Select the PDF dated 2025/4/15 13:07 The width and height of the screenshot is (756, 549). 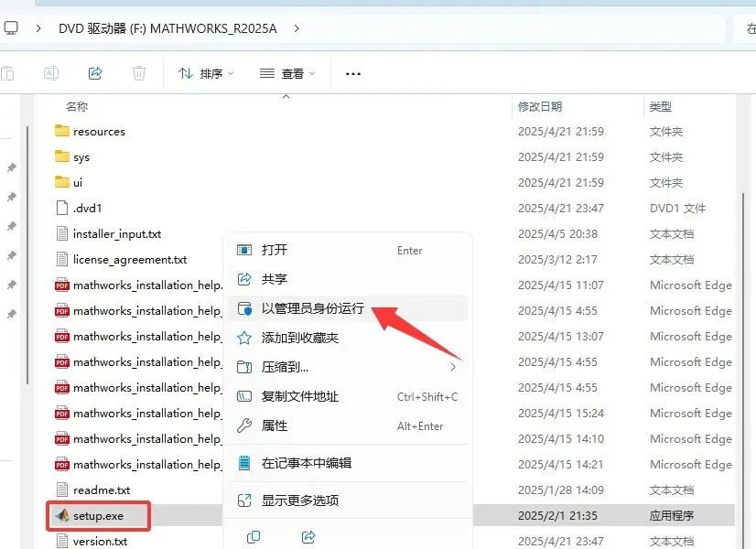click(x=139, y=336)
